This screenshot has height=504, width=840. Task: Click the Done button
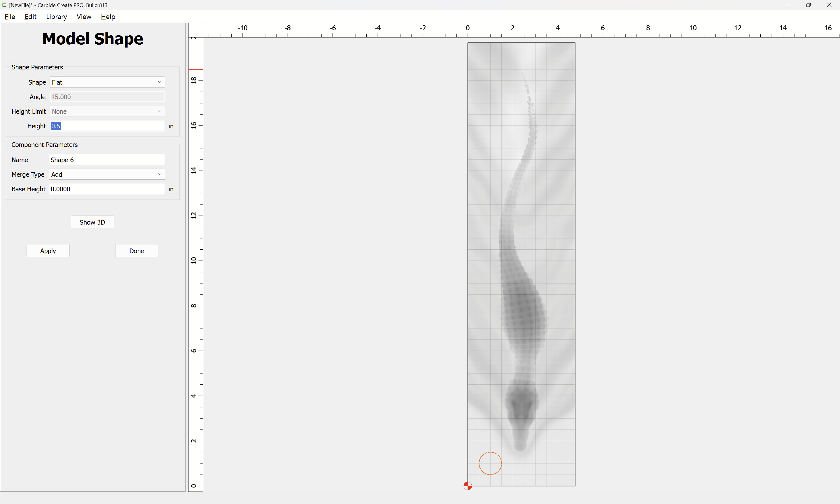pos(137,251)
